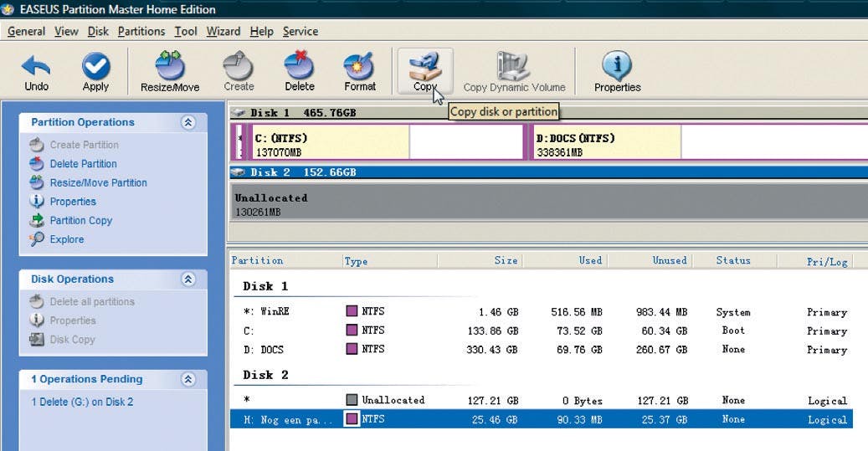Sort by the Used column header

(564, 260)
